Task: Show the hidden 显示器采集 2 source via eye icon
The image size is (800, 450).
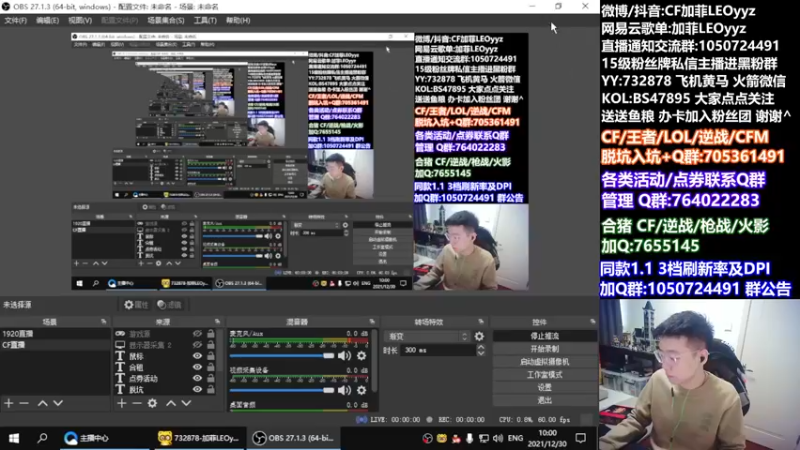Action: (197, 345)
